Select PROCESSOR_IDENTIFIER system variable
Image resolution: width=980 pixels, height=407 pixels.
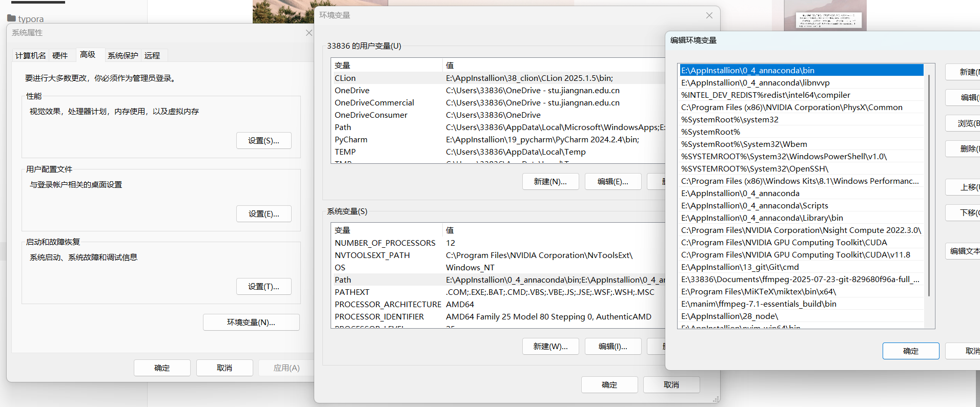499,316
